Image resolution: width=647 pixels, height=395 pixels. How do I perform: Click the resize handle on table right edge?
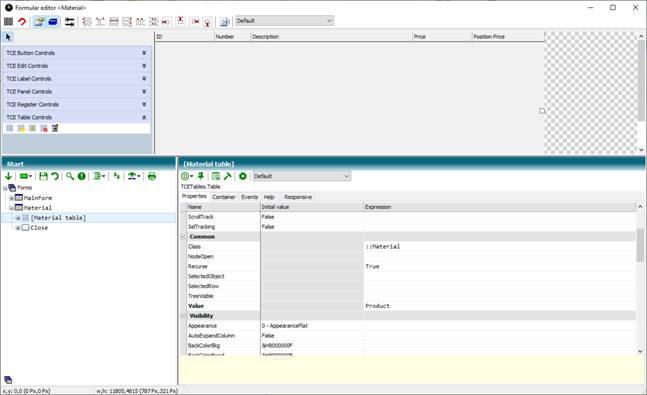click(542, 111)
